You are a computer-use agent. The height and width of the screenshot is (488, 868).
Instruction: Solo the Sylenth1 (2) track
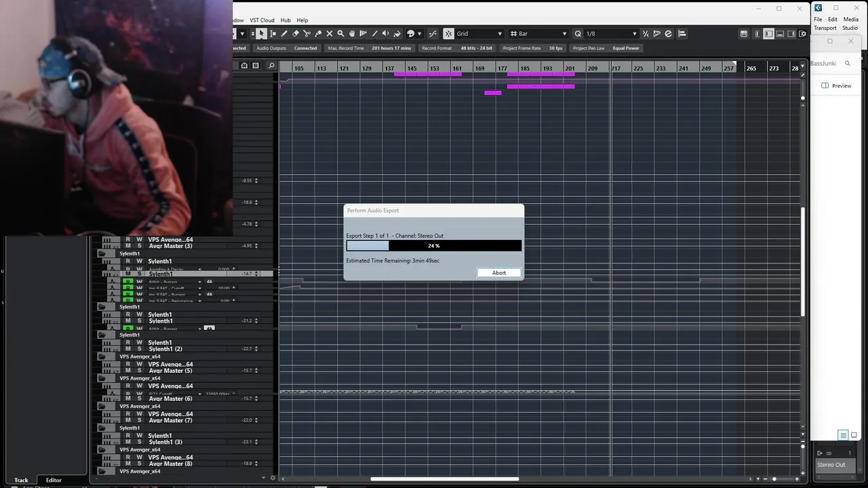(x=139, y=348)
